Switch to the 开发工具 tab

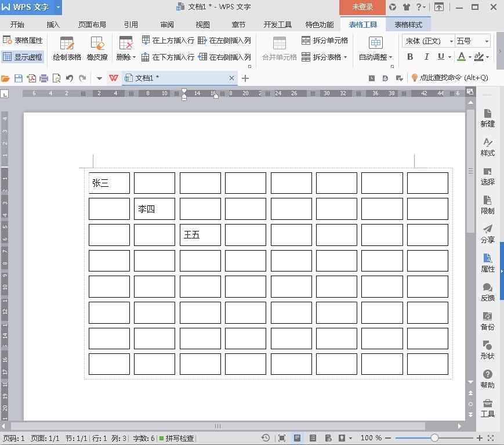277,24
